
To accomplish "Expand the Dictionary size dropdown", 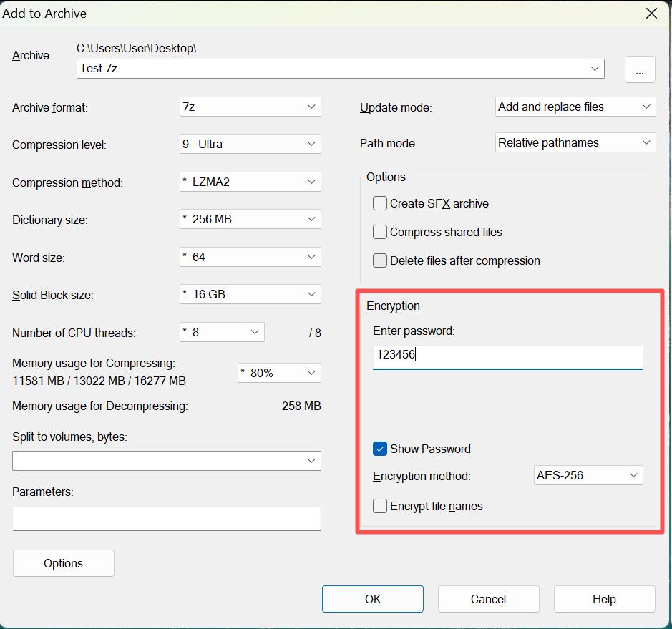I will coord(250,220).
